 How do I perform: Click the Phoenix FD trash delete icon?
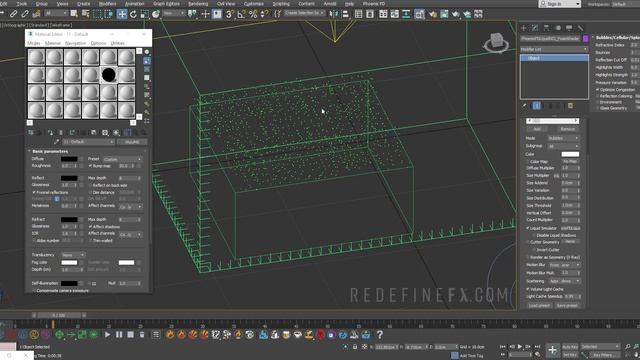142,335
